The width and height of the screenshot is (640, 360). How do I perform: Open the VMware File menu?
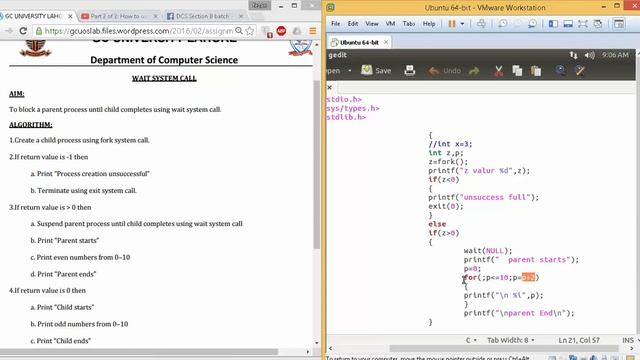tap(336, 24)
